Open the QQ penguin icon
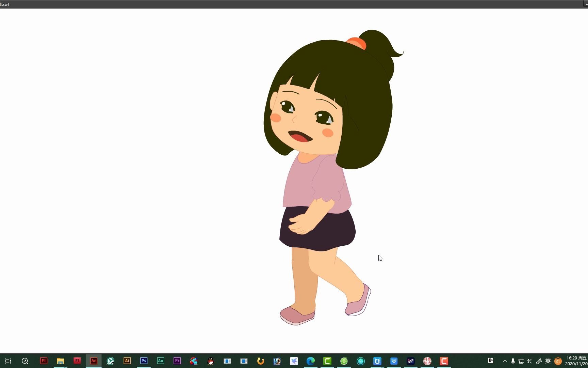Image resolution: width=588 pixels, height=368 pixels. [210, 361]
